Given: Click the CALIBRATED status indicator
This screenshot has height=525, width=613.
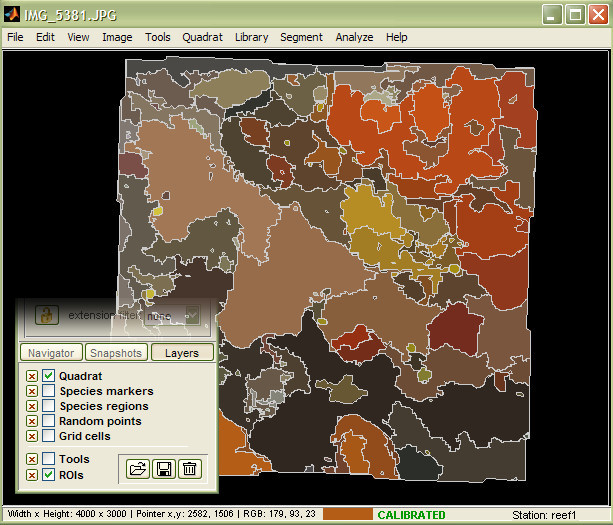Looking at the screenshot, I should point(411,515).
